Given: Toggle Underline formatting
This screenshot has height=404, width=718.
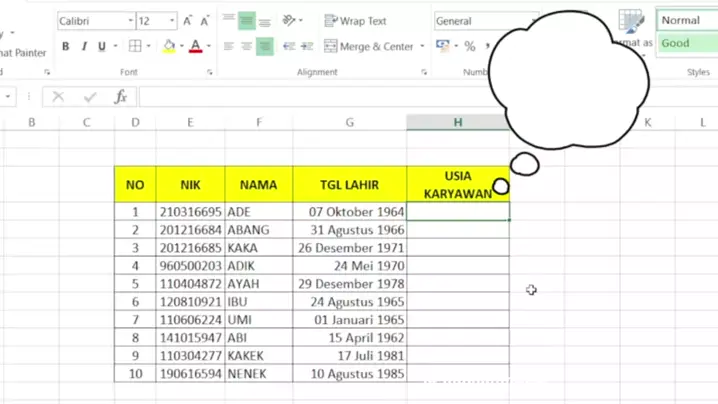Looking at the screenshot, I should point(101,47).
